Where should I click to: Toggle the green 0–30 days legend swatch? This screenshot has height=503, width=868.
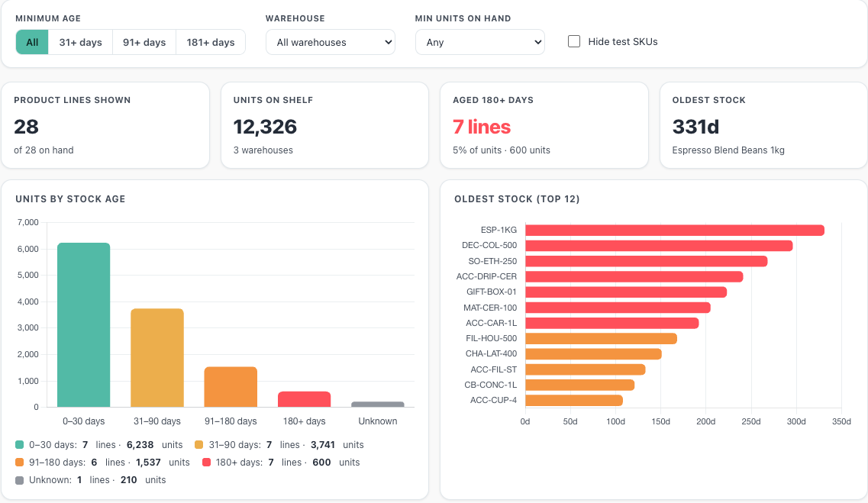[x=19, y=445]
